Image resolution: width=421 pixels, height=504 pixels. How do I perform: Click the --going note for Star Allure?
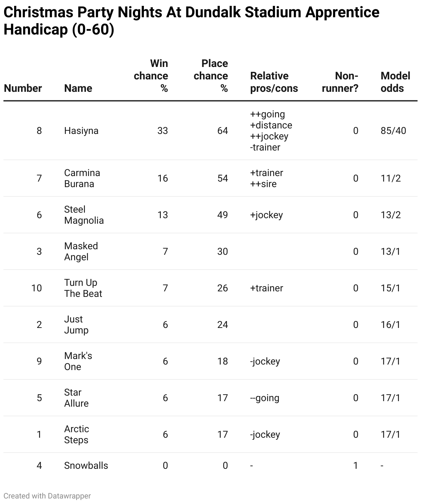265,398
